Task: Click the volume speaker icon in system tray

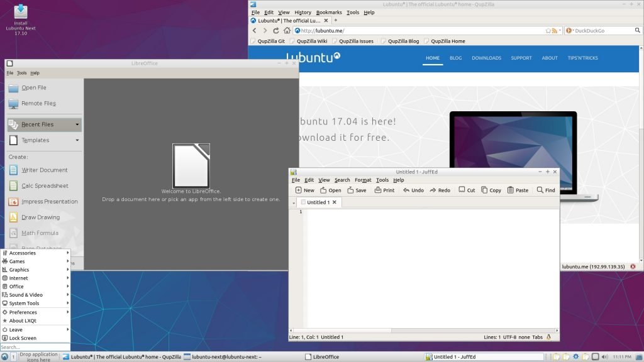Action: click(606, 357)
